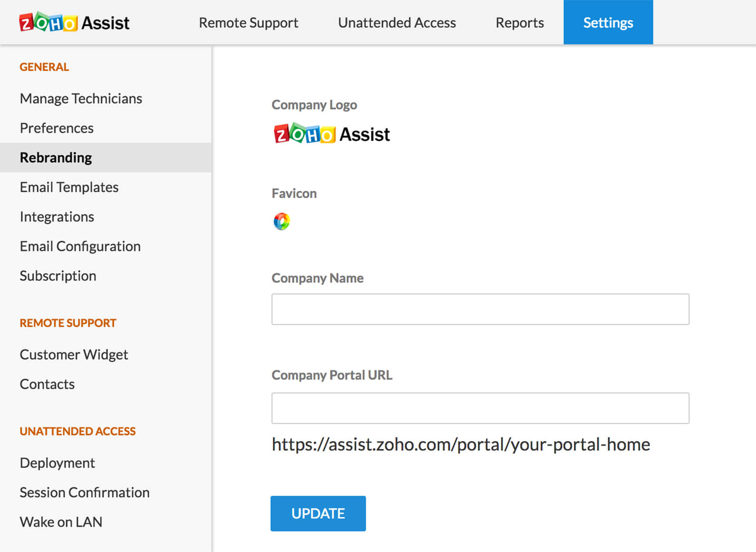Open the Preferences settings page
This screenshot has height=552, width=756.
point(56,128)
